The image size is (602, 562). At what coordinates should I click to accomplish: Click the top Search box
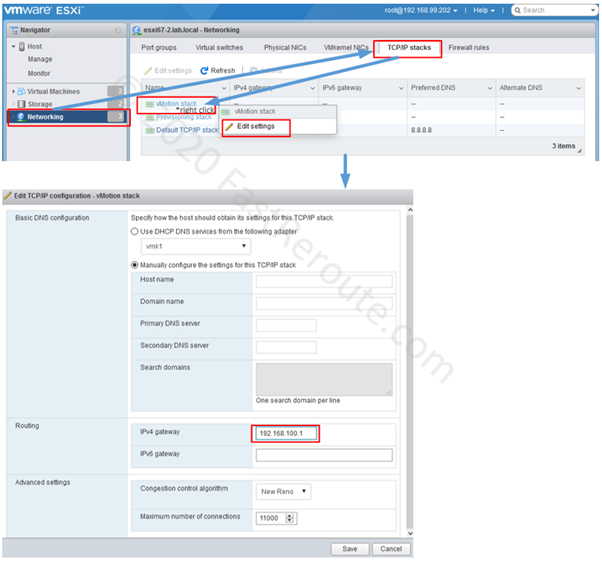554,10
